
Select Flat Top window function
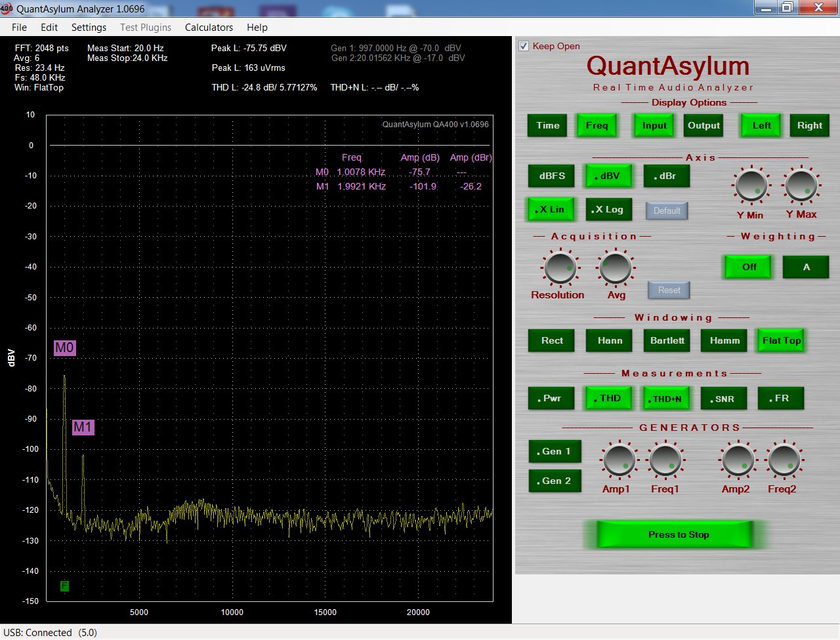(x=781, y=340)
